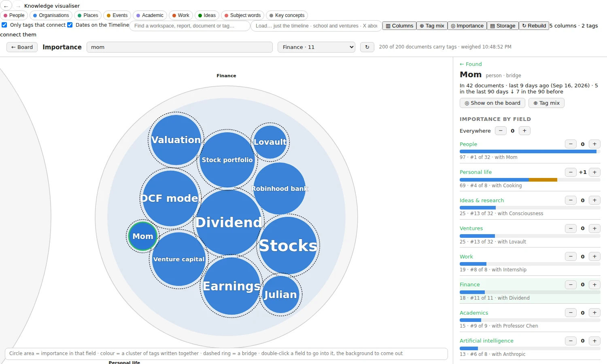607x364 pixels.
Task: Toggle the Ideas tag category chip
Action: 207,15
